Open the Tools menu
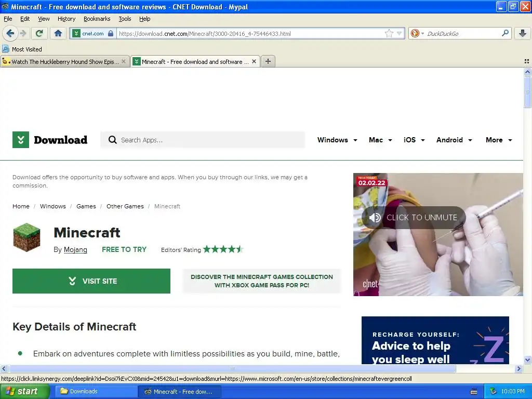Viewport: 532px width, 399px height. [125, 19]
